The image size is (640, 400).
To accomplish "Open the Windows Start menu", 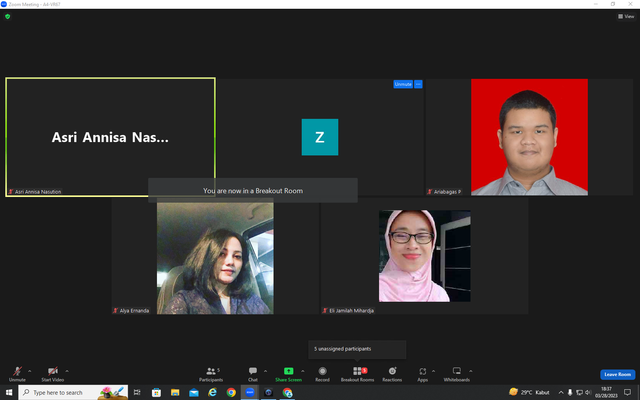I will (x=9, y=392).
